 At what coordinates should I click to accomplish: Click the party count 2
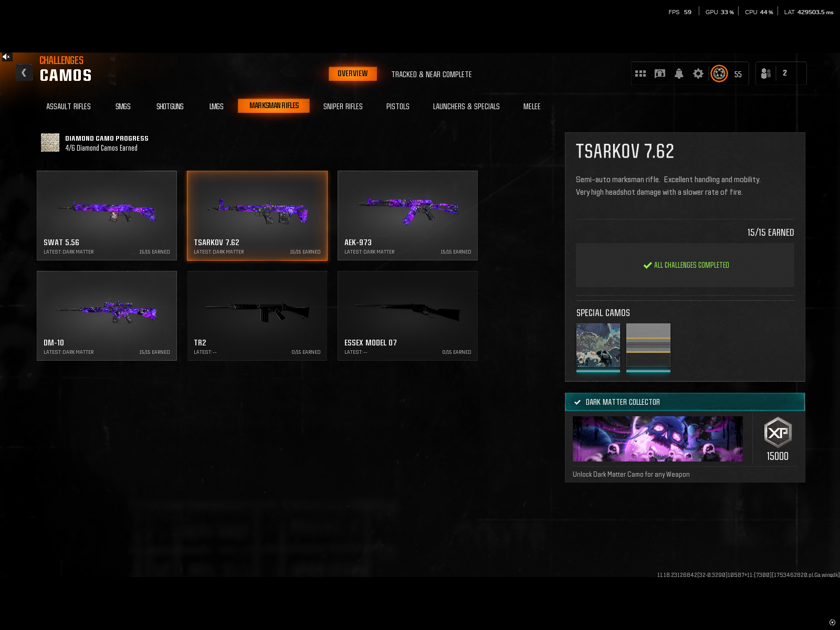(785, 73)
